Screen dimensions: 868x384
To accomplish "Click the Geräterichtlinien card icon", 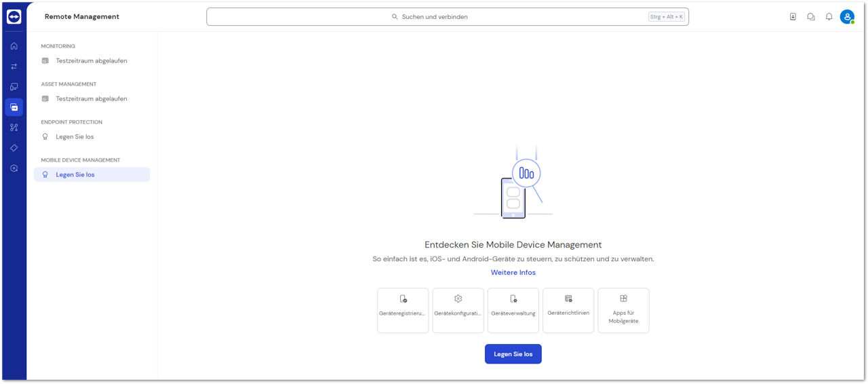I will coord(568,299).
